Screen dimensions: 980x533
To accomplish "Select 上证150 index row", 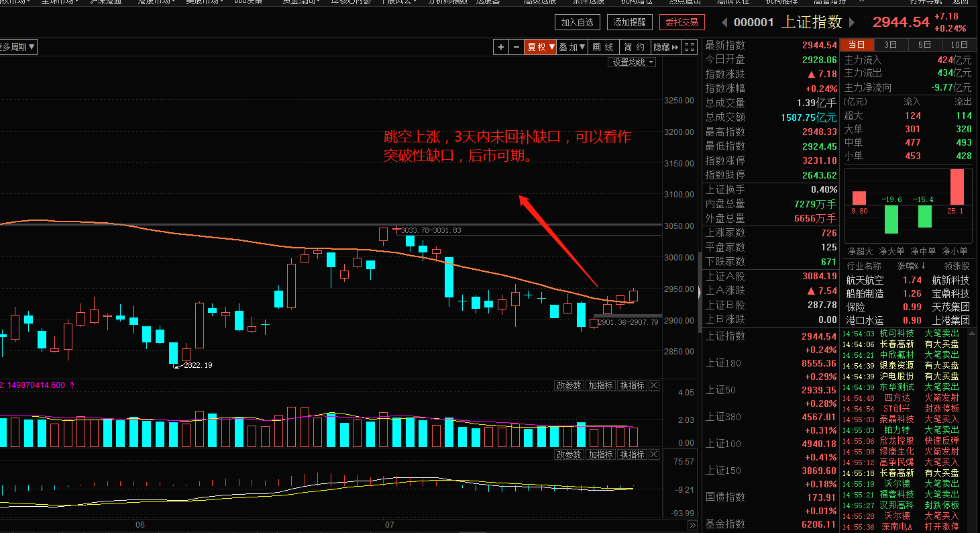I will pos(771,477).
